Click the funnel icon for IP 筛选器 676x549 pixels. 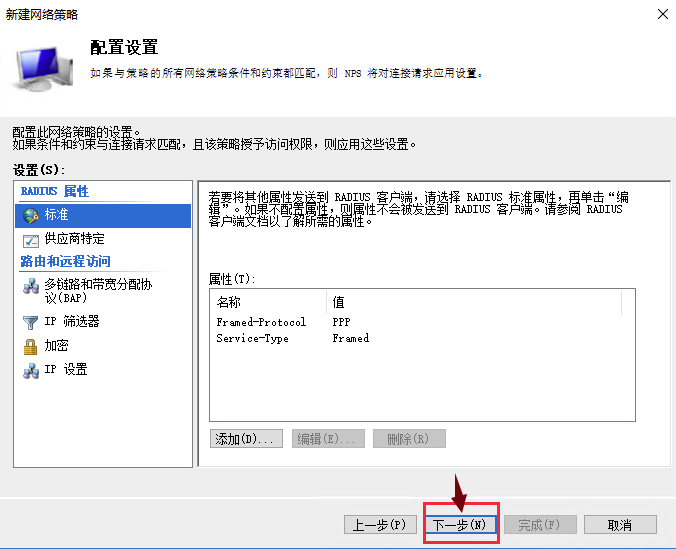tap(30, 322)
